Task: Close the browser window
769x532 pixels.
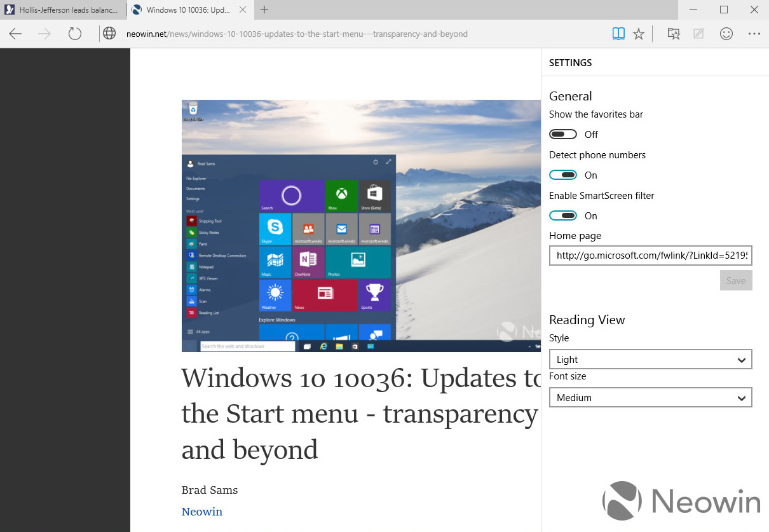Action: [754, 10]
